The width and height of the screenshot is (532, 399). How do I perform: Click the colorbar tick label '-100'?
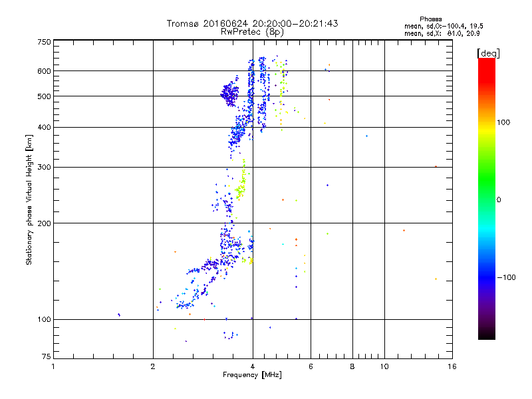click(x=506, y=277)
